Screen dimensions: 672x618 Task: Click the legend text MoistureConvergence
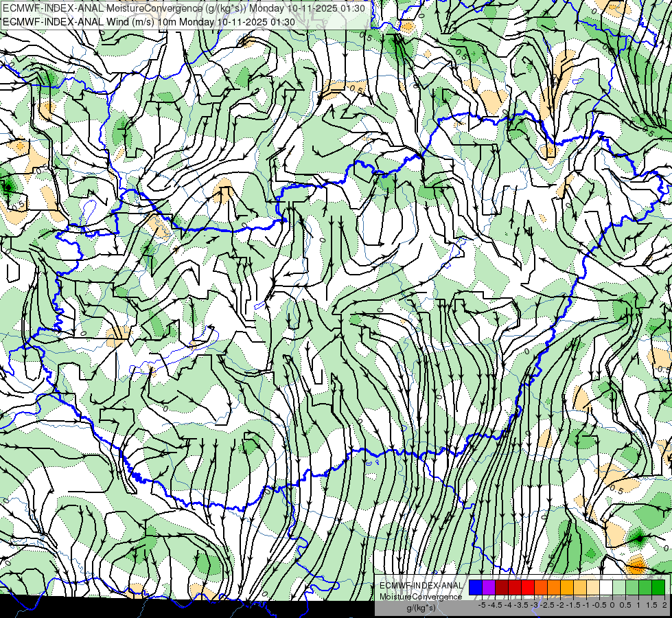[x=421, y=597]
